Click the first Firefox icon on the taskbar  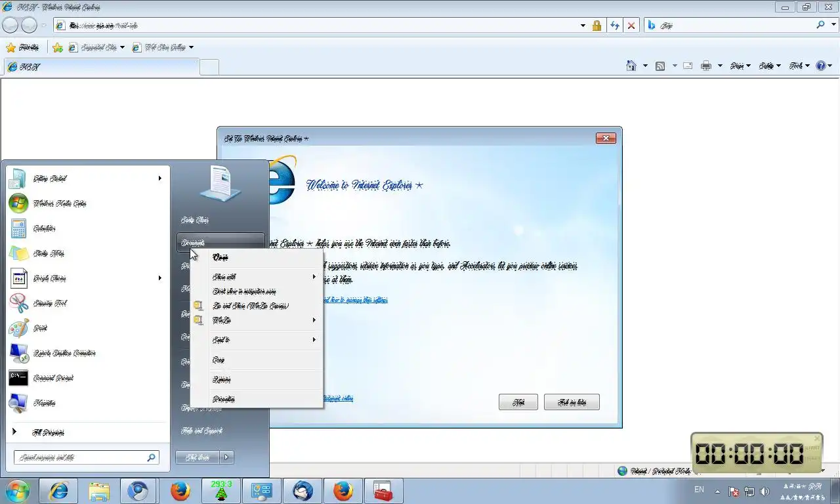180,491
